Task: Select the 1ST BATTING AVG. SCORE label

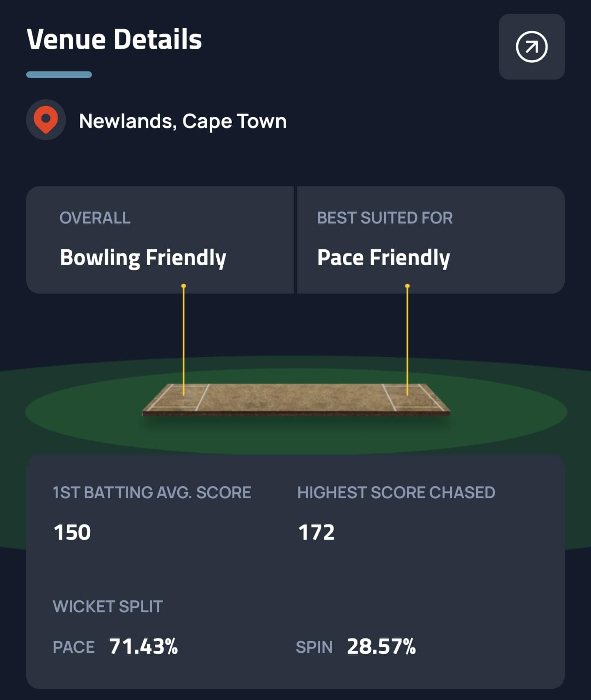Action: [x=152, y=493]
